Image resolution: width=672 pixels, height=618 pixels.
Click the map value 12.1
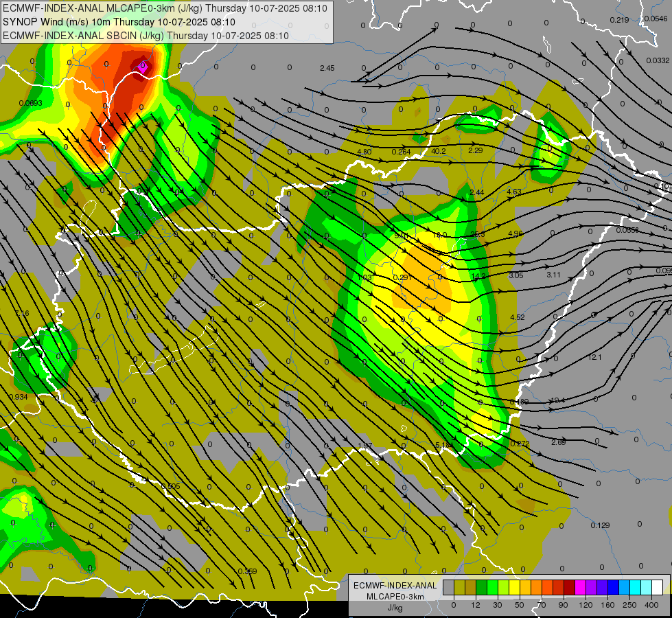click(x=595, y=357)
